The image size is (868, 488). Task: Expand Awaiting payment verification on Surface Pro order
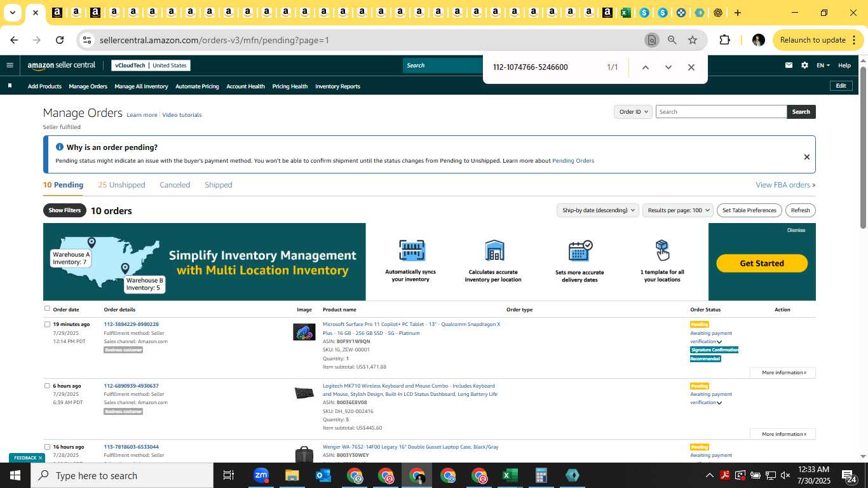point(719,342)
